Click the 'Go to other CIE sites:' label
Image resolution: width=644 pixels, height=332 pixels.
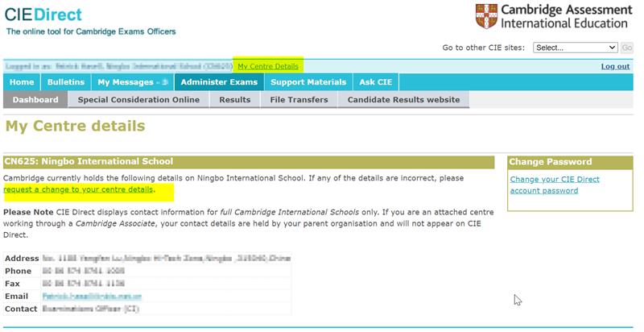coord(484,48)
